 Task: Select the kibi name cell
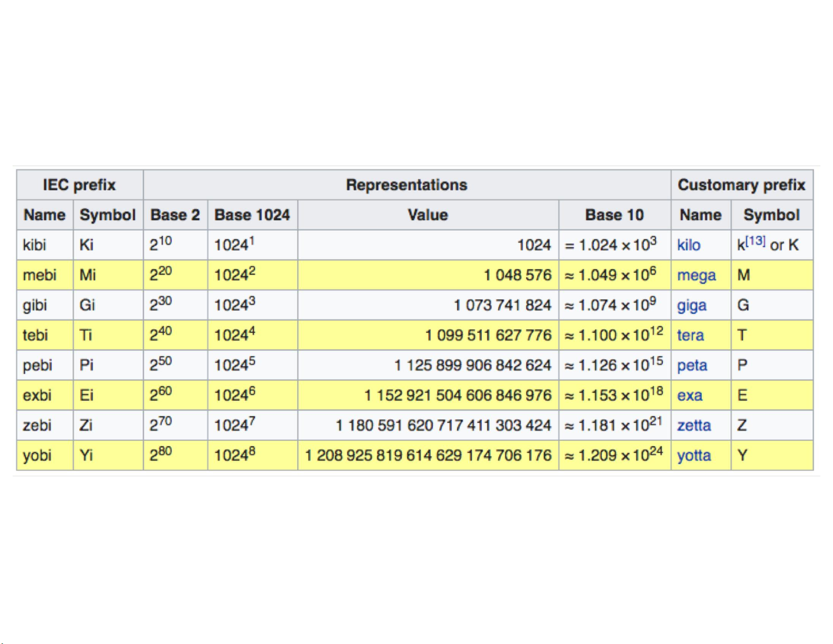[x=35, y=245]
